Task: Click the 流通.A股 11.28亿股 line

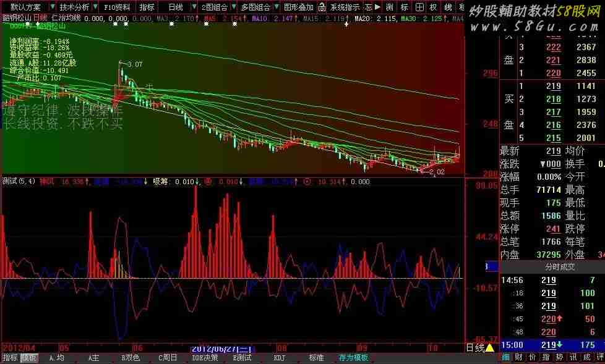Action: coord(43,63)
